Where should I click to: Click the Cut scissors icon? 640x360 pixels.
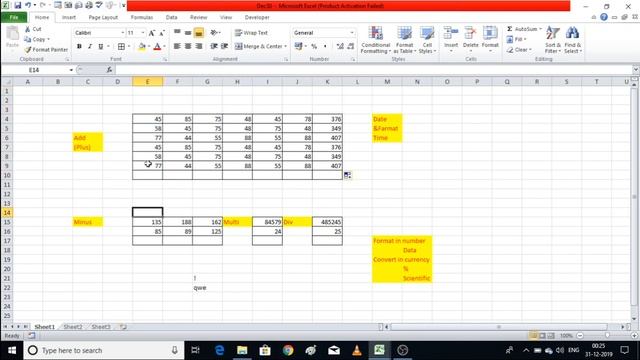tap(27, 29)
